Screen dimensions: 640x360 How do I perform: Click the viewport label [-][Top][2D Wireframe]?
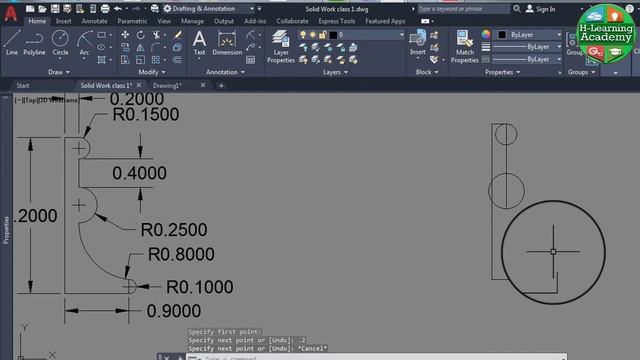point(47,100)
